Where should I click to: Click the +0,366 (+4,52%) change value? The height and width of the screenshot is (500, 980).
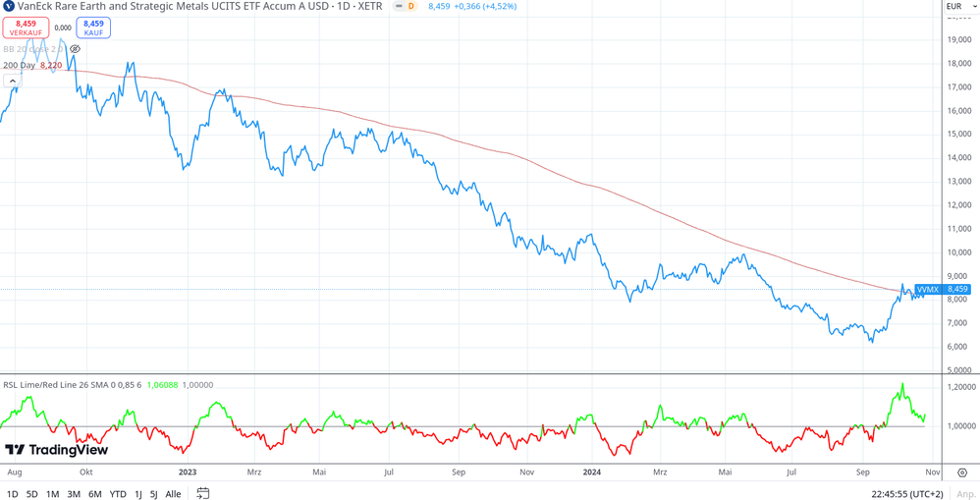tap(484, 6)
